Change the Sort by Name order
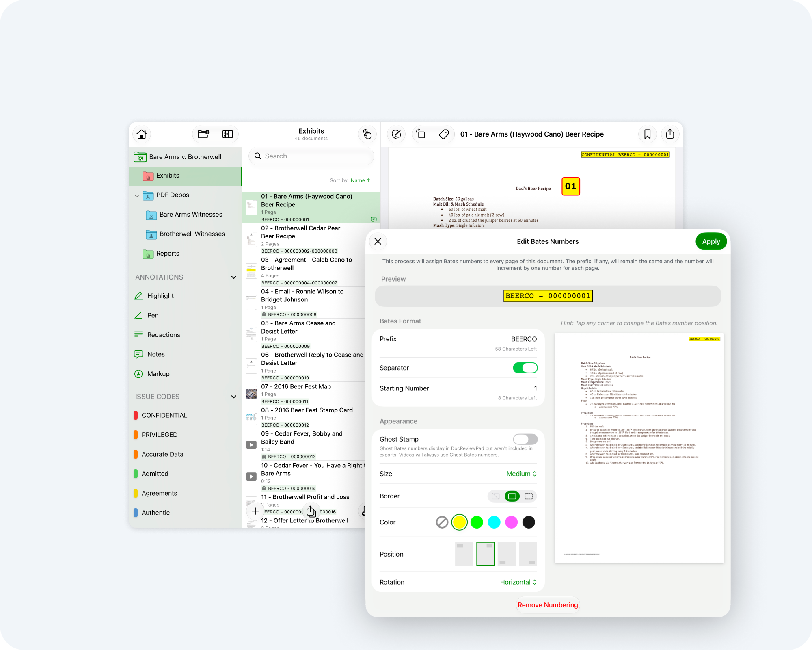The image size is (812, 650). (x=361, y=180)
